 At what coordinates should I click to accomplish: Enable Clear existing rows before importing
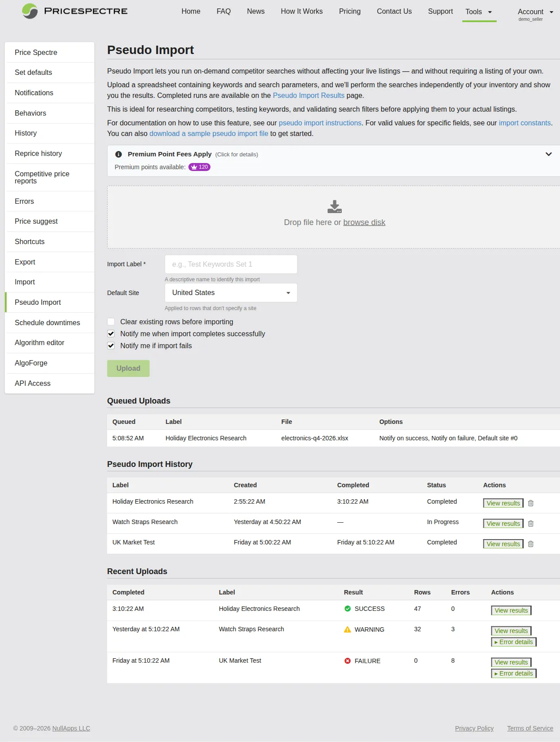(x=111, y=322)
